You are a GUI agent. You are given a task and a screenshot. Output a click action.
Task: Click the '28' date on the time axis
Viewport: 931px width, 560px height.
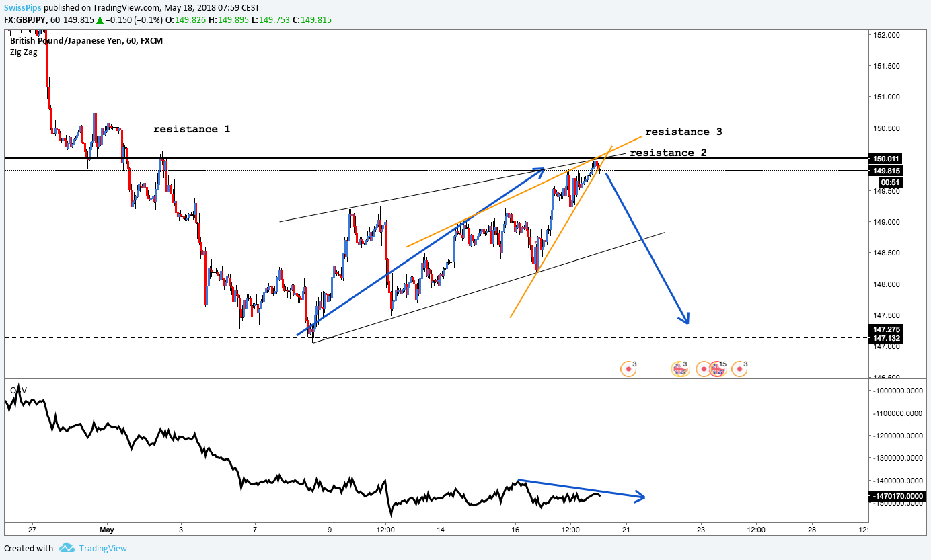[x=812, y=530]
